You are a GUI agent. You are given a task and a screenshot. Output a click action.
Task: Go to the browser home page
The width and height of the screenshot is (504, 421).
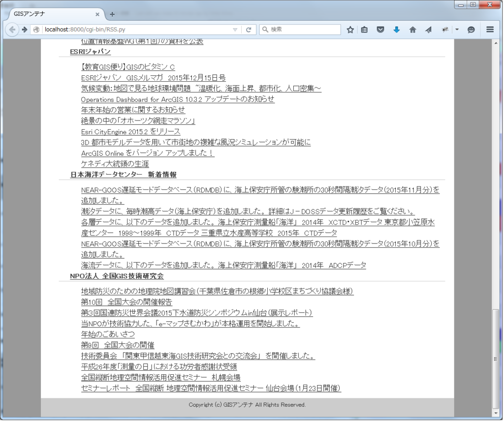[x=412, y=30]
